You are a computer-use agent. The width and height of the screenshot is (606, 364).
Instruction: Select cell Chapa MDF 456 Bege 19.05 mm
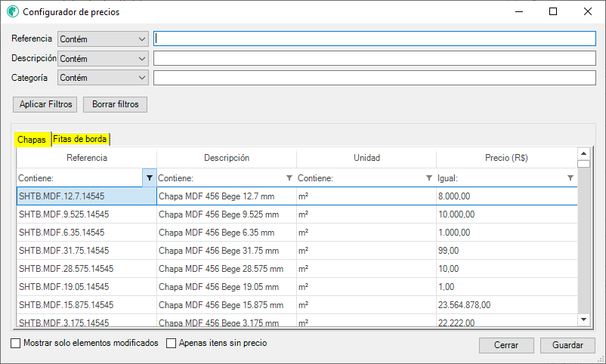pos(227,287)
